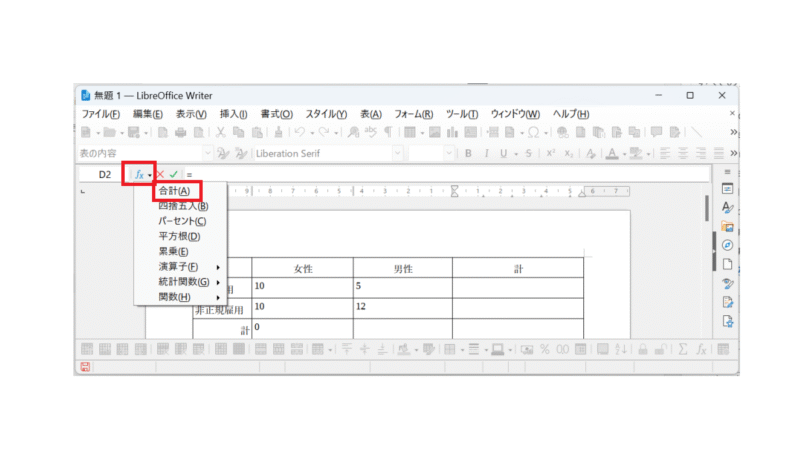
Task: Open 編集(E) menu
Action: tap(147, 114)
